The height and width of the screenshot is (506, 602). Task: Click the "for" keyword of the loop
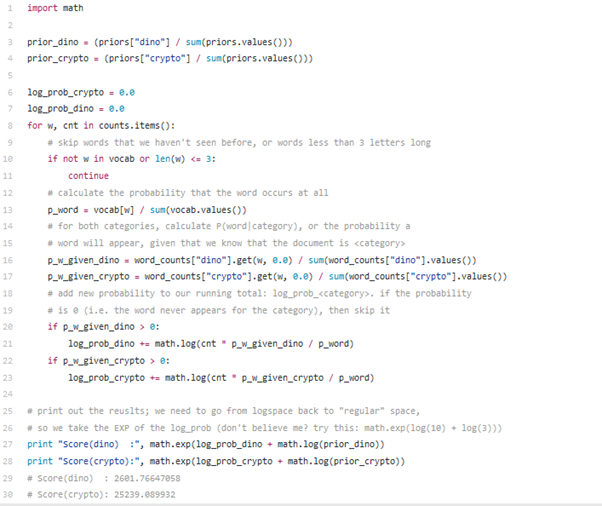point(34,125)
